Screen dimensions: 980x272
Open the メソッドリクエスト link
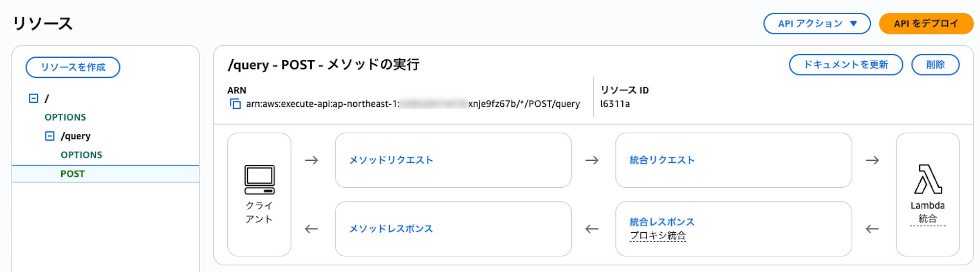click(x=391, y=160)
